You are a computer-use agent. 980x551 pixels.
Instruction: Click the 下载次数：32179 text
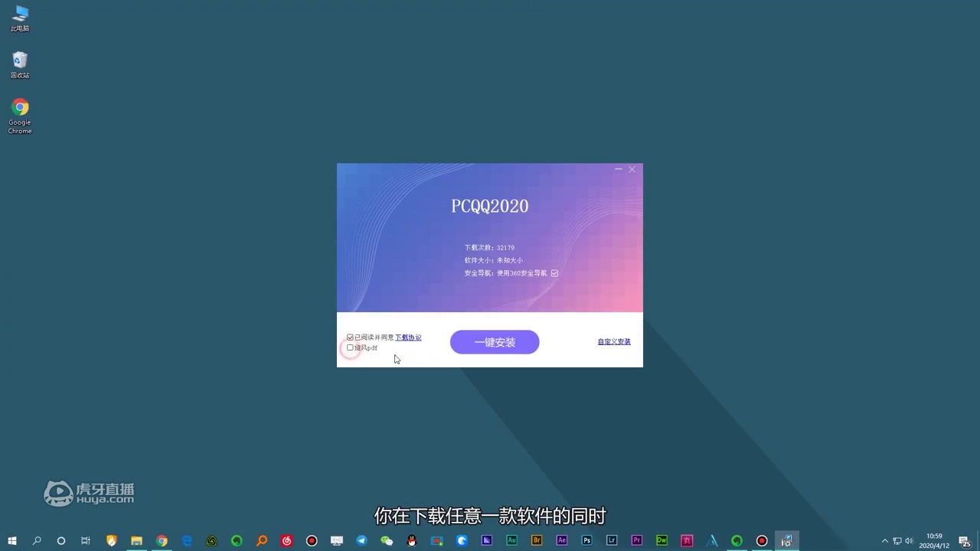point(489,248)
